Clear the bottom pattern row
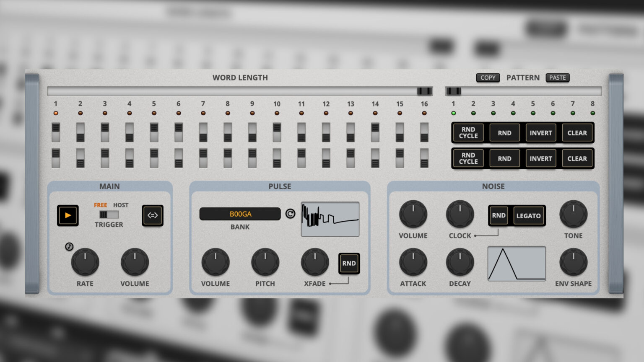The width and height of the screenshot is (644, 362). (577, 158)
